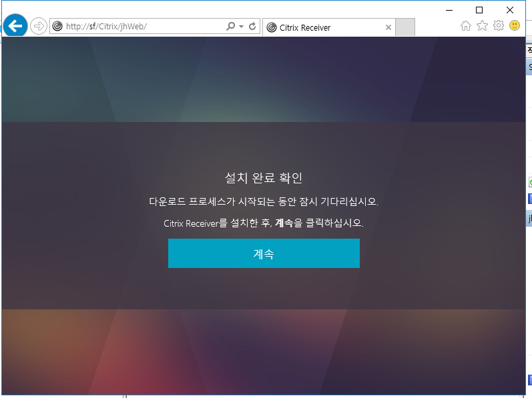Refresh the page with reload icon
The width and height of the screenshot is (532, 398).
coord(252,26)
